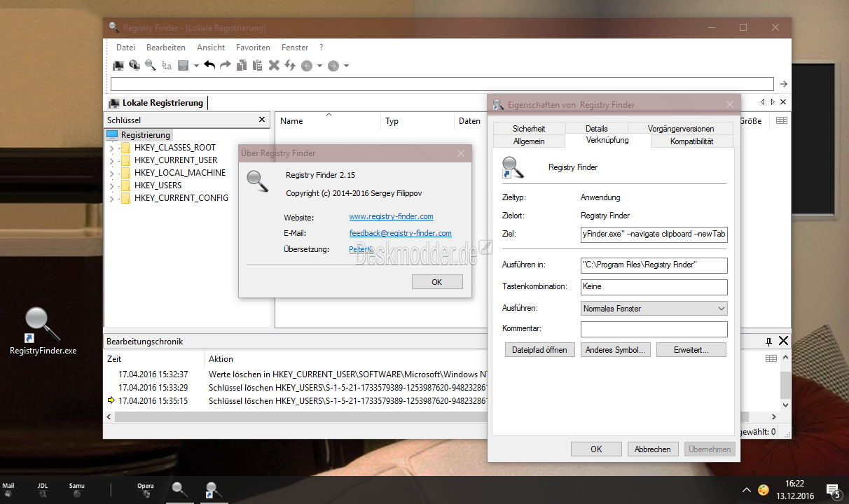Expand HKEY_CLASSES_ROOT in the tree
The width and height of the screenshot is (849, 504).
pos(111,148)
